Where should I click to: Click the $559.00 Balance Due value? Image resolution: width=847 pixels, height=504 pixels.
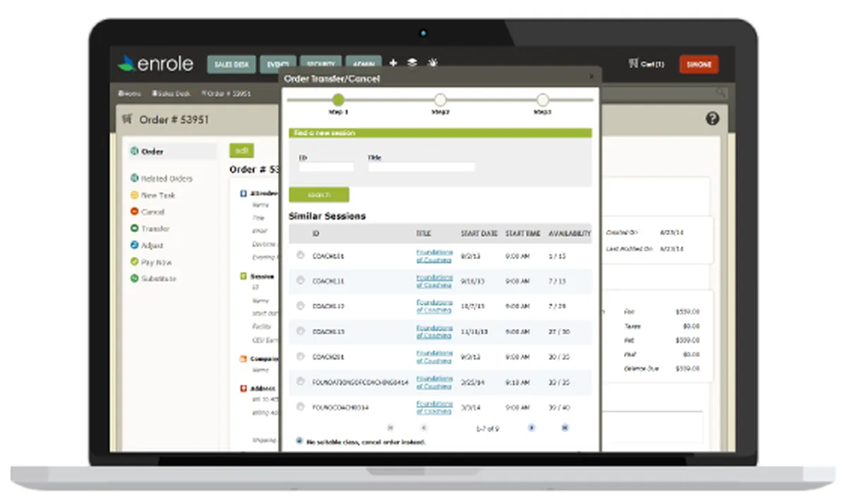point(687,368)
